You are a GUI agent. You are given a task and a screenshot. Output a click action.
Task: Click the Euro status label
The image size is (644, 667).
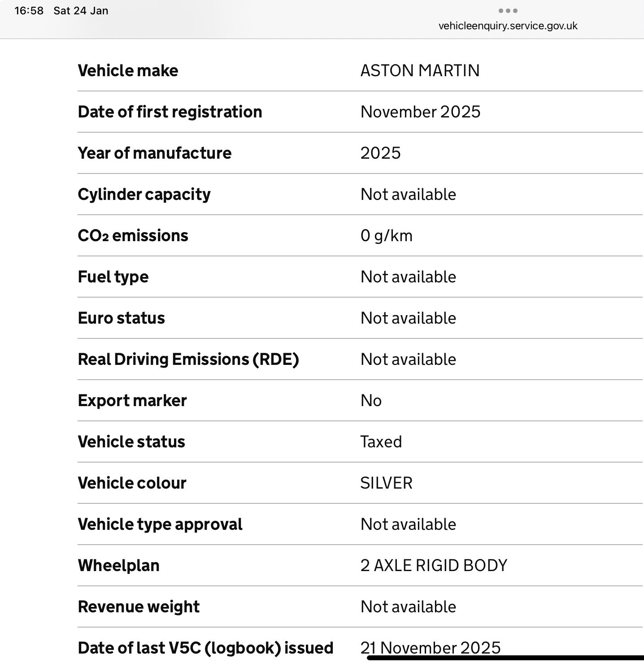(122, 318)
